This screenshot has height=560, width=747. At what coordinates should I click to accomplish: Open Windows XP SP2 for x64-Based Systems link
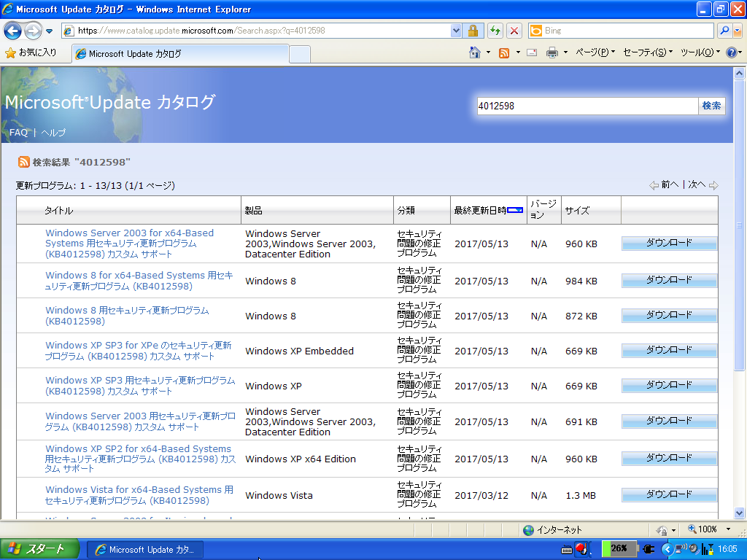click(x=140, y=459)
